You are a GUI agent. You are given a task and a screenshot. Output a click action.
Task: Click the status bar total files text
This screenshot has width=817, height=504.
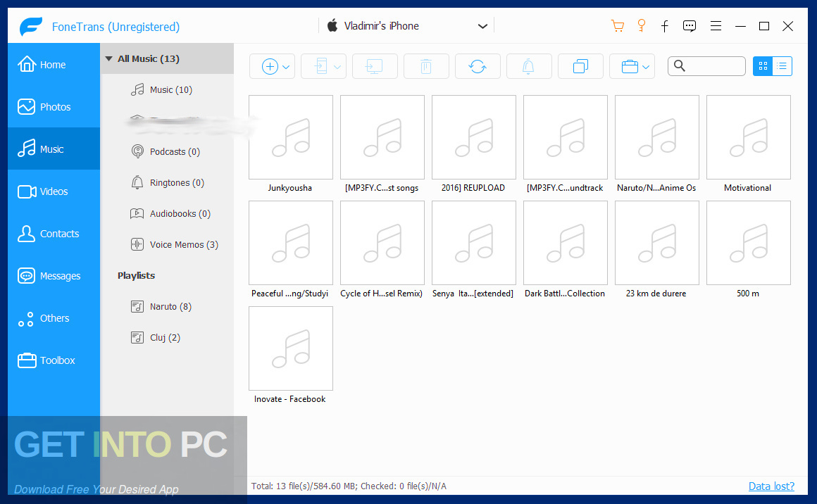[349, 486]
